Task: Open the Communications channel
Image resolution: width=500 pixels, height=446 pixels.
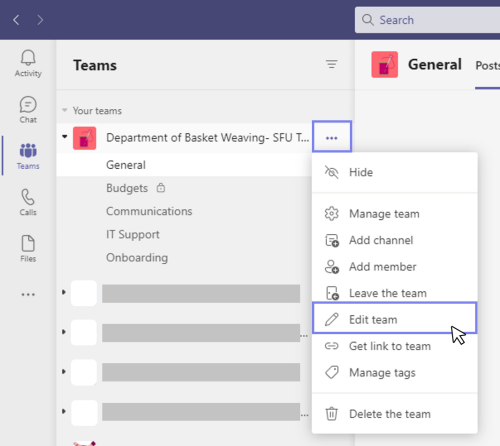Action: (149, 211)
